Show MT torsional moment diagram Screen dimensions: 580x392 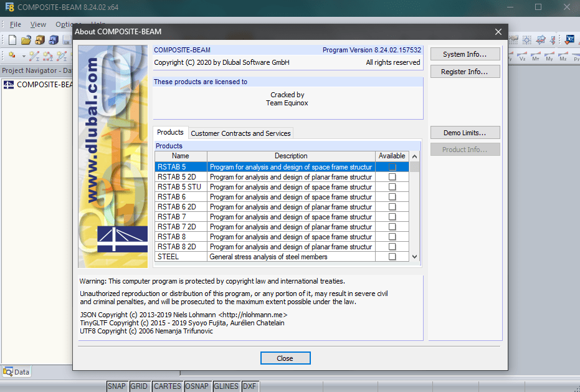tap(536, 56)
